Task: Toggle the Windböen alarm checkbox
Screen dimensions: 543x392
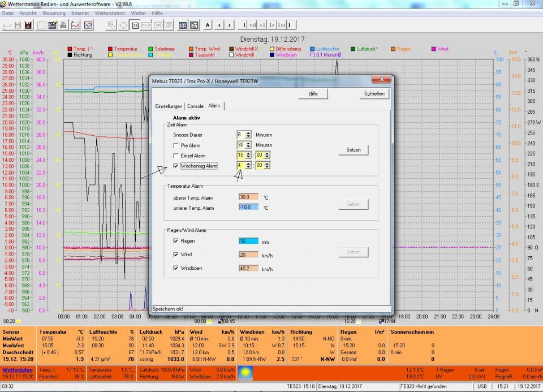Action: (x=175, y=268)
